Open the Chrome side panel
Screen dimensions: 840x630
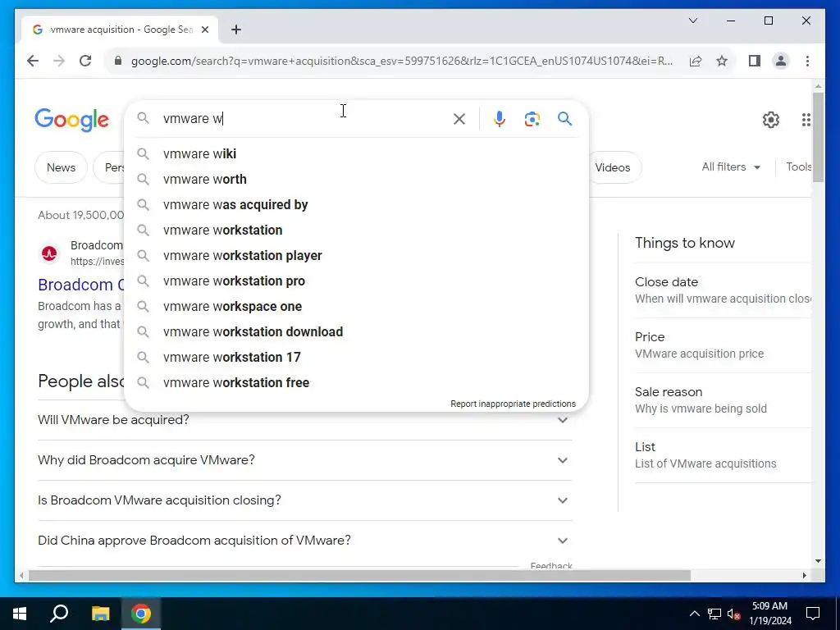[755, 61]
